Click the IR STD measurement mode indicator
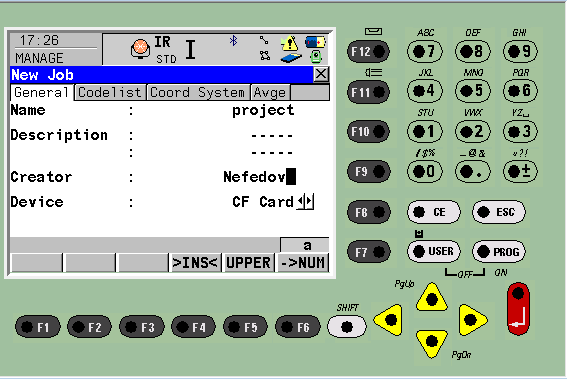Screen dimensions: 567x379 pyautogui.click(x=165, y=50)
